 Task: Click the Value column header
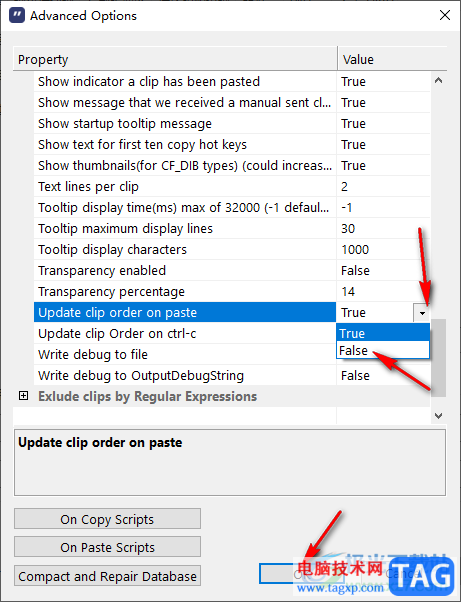pyautogui.click(x=392, y=59)
